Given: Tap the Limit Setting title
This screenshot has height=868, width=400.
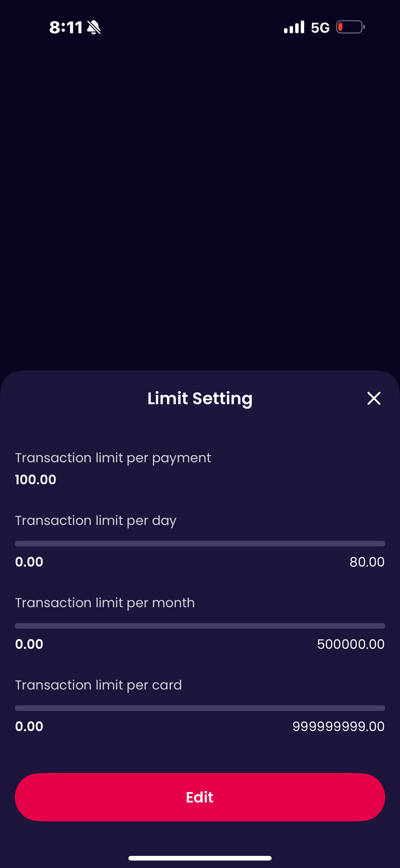Looking at the screenshot, I should 200,398.
